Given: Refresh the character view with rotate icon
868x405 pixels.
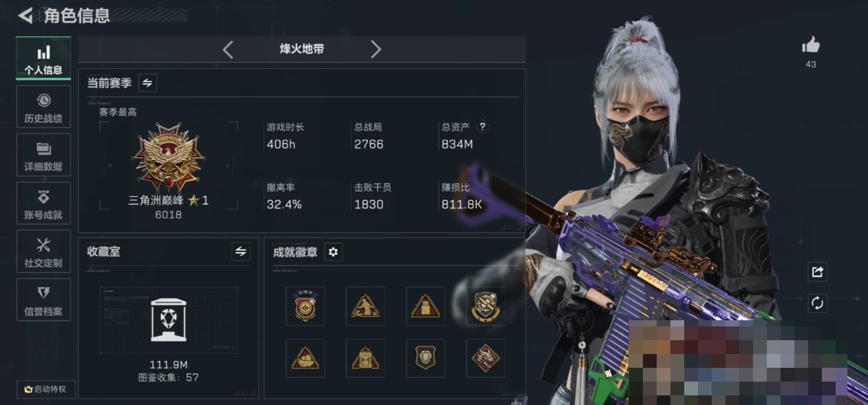Looking at the screenshot, I should click(x=817, y=303).
